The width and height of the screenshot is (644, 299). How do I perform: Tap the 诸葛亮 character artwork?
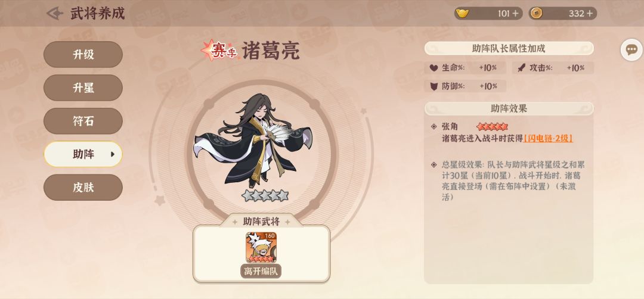click(x=252, y=141)
